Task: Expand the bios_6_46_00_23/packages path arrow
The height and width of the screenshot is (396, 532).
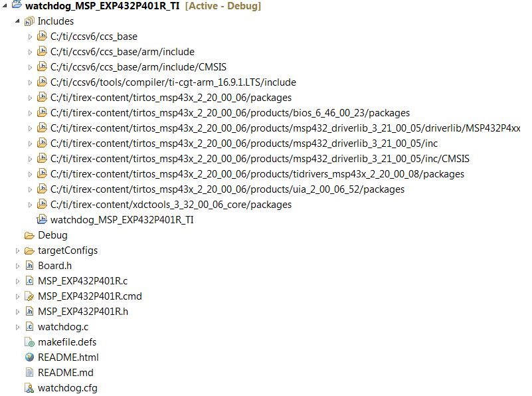Action: (x=30, y=113)
